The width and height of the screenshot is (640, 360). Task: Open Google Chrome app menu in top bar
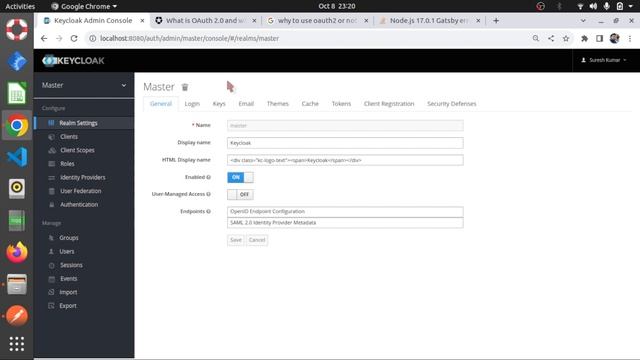click(x=84, y=6)
